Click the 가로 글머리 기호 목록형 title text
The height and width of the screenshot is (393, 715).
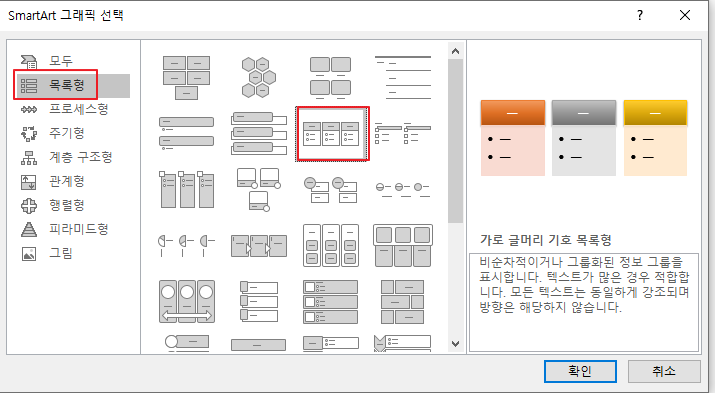click(x=546, y=240)
